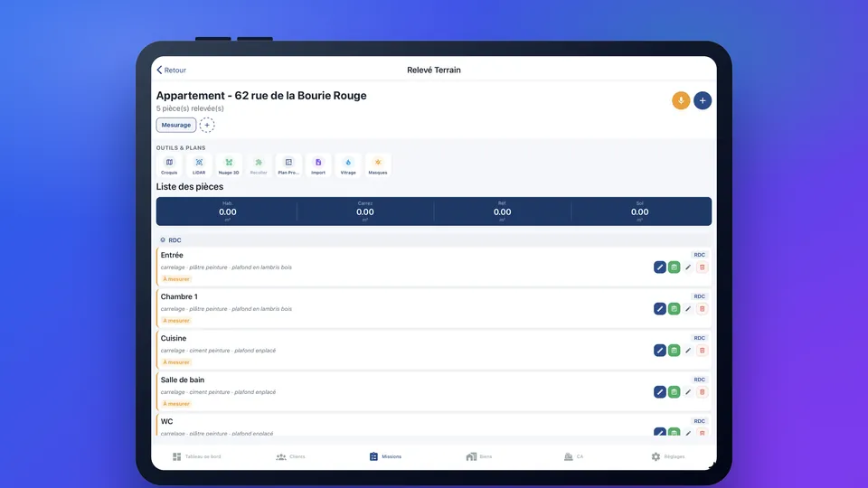The height and width of the screenshot is (488, 868).
Task: Open the green clipboard icon for Entrée
Action: (674, 267)
